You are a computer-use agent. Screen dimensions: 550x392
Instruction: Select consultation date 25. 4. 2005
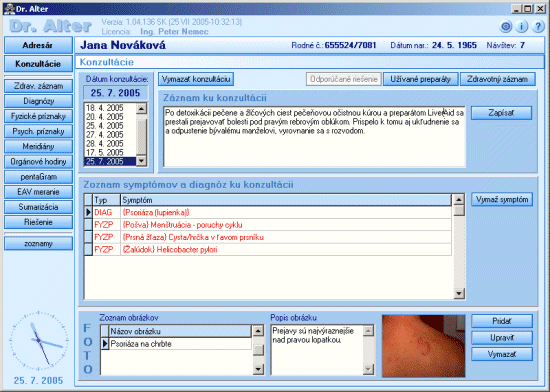[110, 126]
